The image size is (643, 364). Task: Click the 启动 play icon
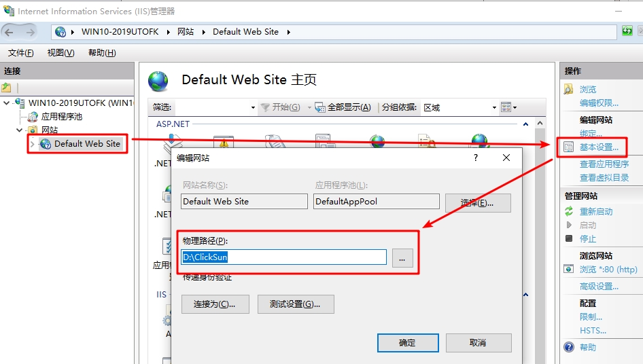point(569,225)
